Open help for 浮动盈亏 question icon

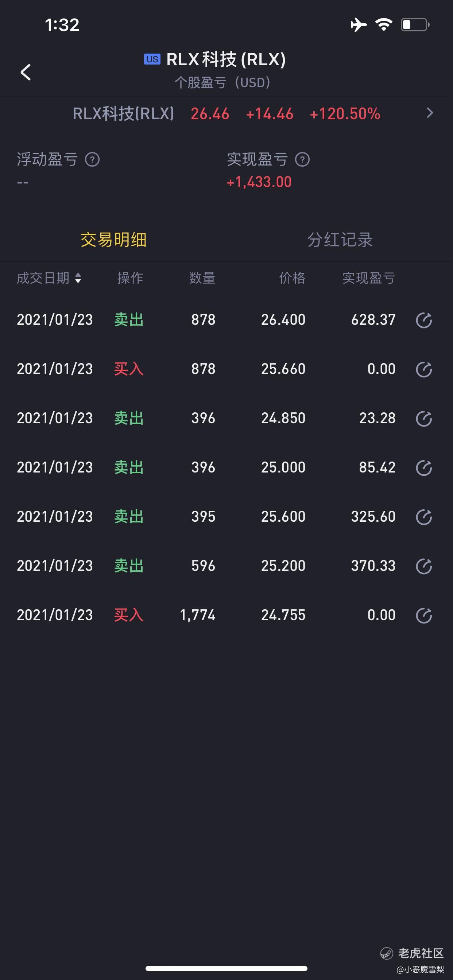(x=92, y=159)
